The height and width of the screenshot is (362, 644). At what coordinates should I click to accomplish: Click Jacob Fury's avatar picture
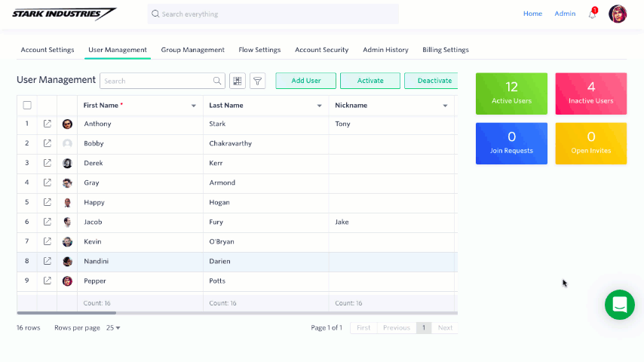click(67, 222)
